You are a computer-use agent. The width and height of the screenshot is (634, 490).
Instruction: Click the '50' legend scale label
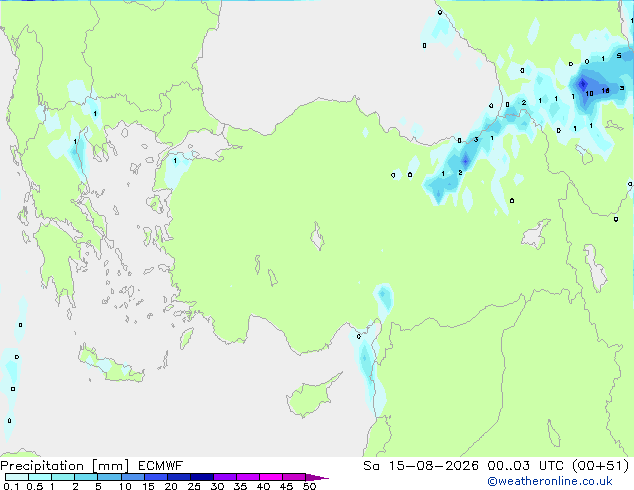pyautogui.click(x=309, y=486)
